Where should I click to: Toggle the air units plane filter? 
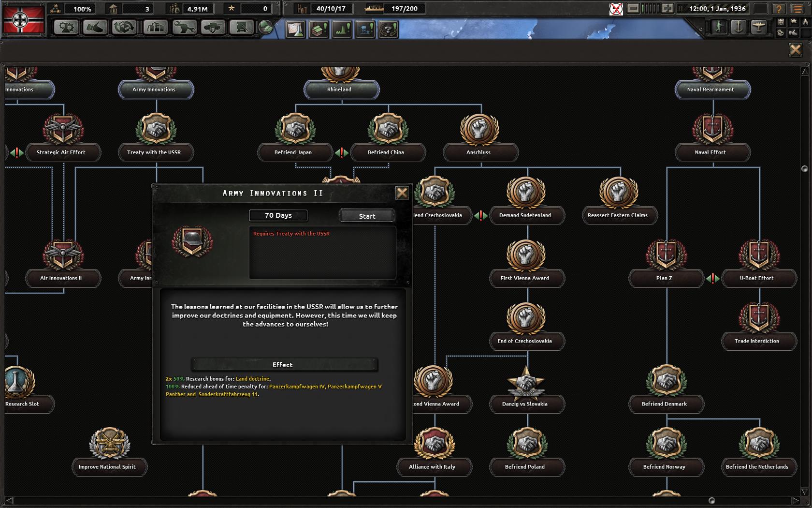(759, 27)
